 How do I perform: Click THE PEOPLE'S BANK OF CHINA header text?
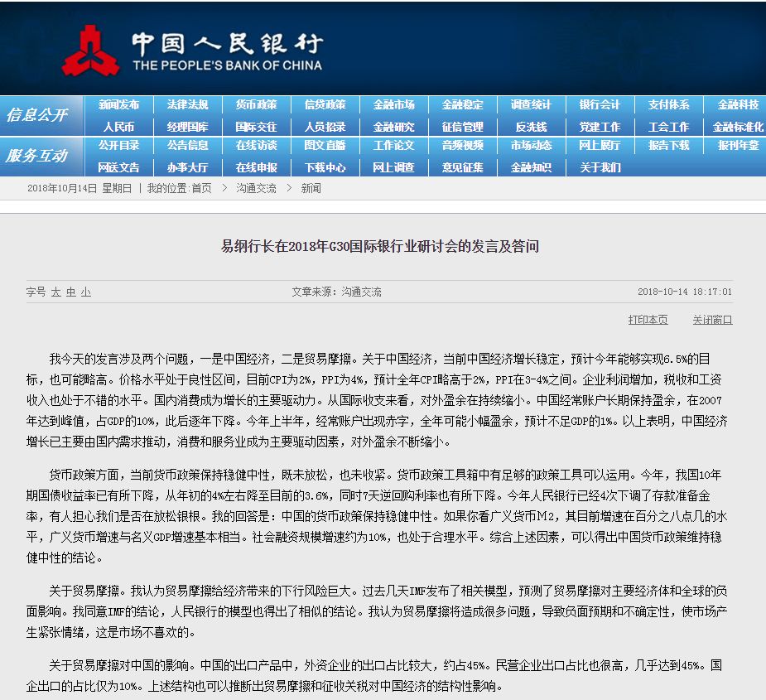227,65
